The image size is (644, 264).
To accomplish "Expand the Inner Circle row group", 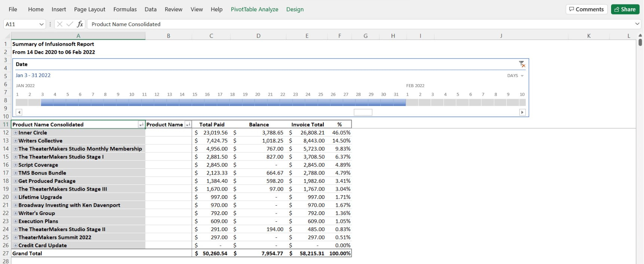I will pyautogui.click(x=16, y=133).
